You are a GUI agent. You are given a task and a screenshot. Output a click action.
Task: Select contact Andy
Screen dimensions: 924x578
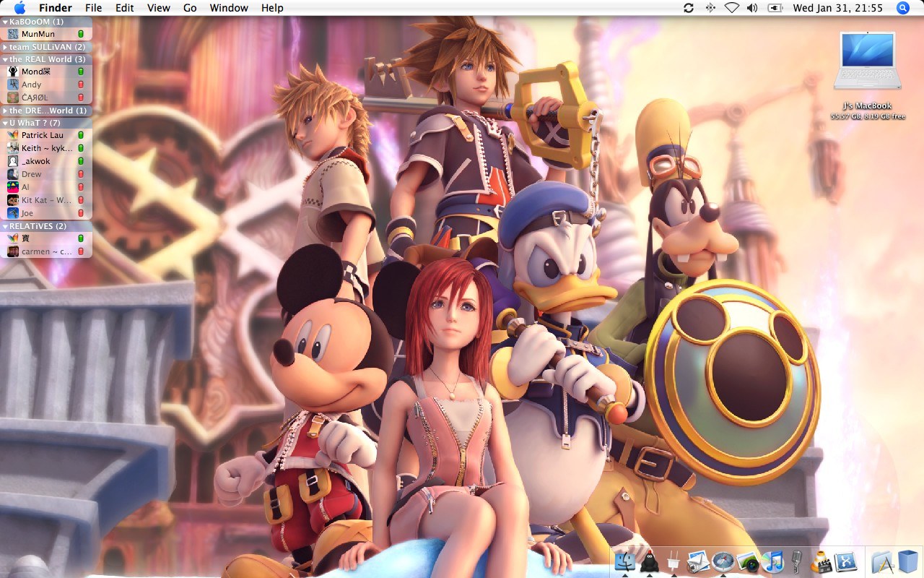click(x=46, y=85)
